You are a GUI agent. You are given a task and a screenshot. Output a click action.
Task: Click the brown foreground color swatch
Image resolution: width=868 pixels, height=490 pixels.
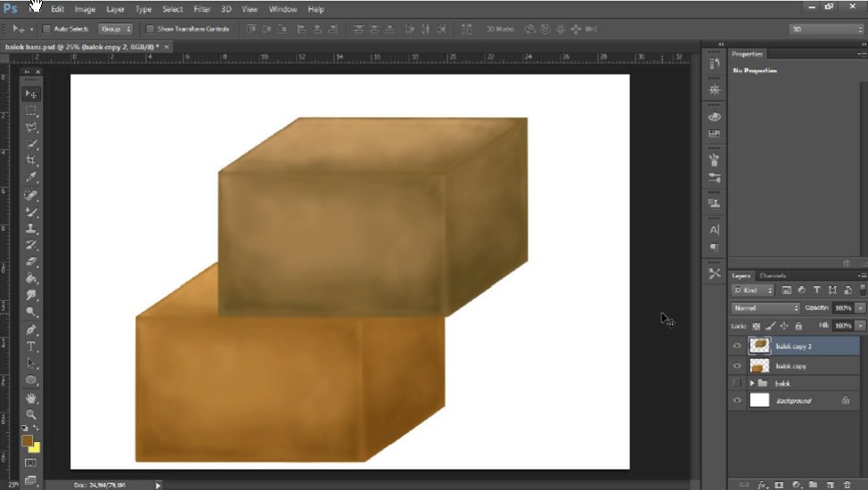28,441
